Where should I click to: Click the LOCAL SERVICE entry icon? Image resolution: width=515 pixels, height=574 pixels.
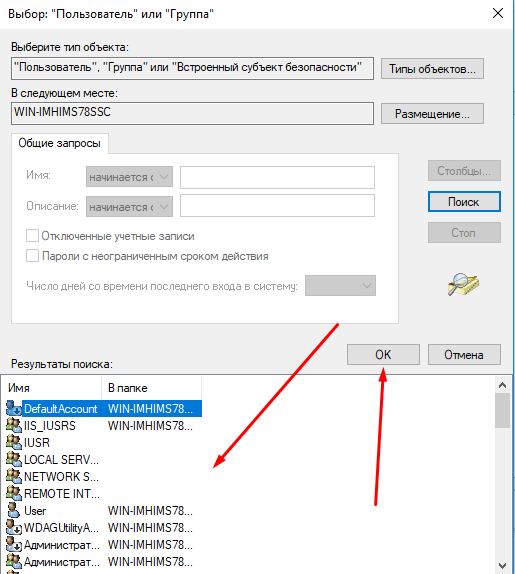pyautogui.click(x=14, y=459)
